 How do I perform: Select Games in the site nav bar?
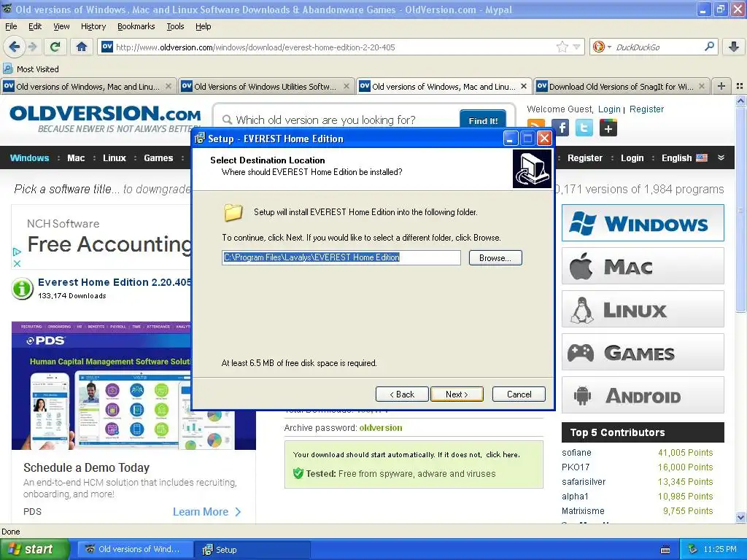point(158,158)
